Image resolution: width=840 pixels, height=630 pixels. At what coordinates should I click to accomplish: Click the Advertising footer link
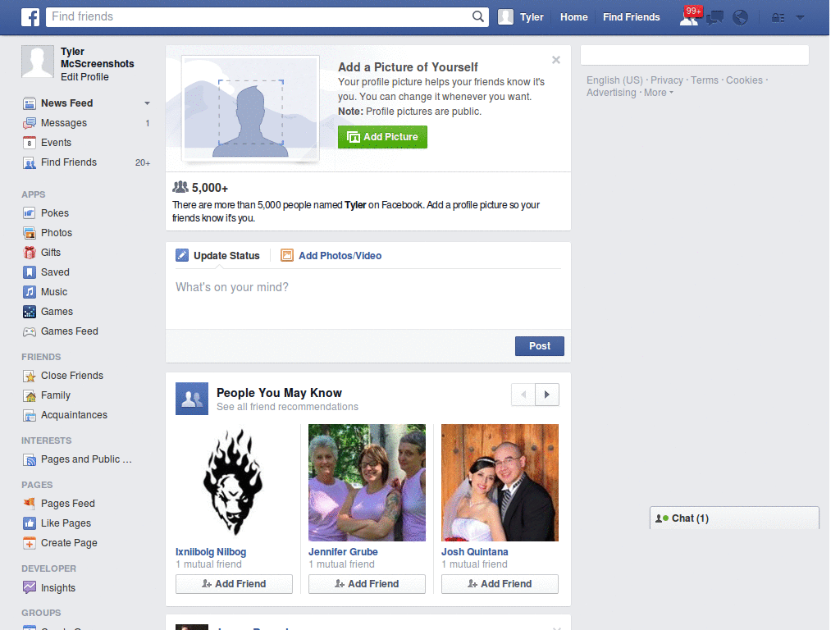tap(611, 93)
